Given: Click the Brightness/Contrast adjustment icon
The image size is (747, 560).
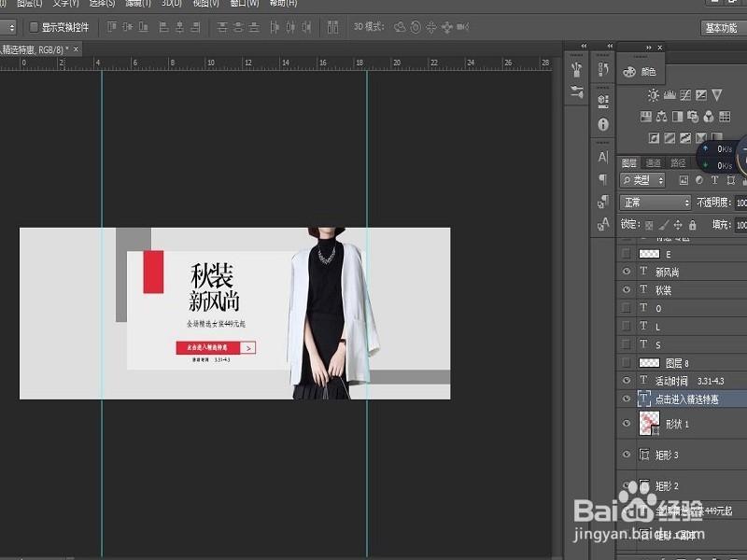Looking at the screenshot, I should pyautogui.click(x=654, y=95).
